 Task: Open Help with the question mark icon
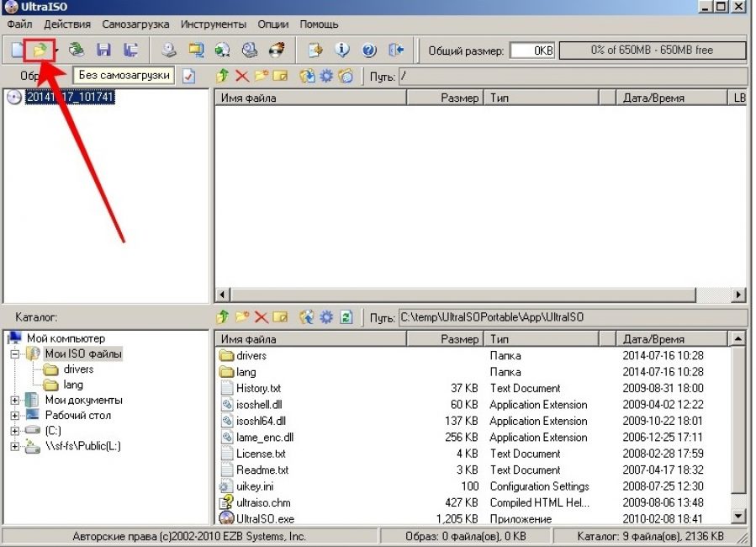pos(369,50)
